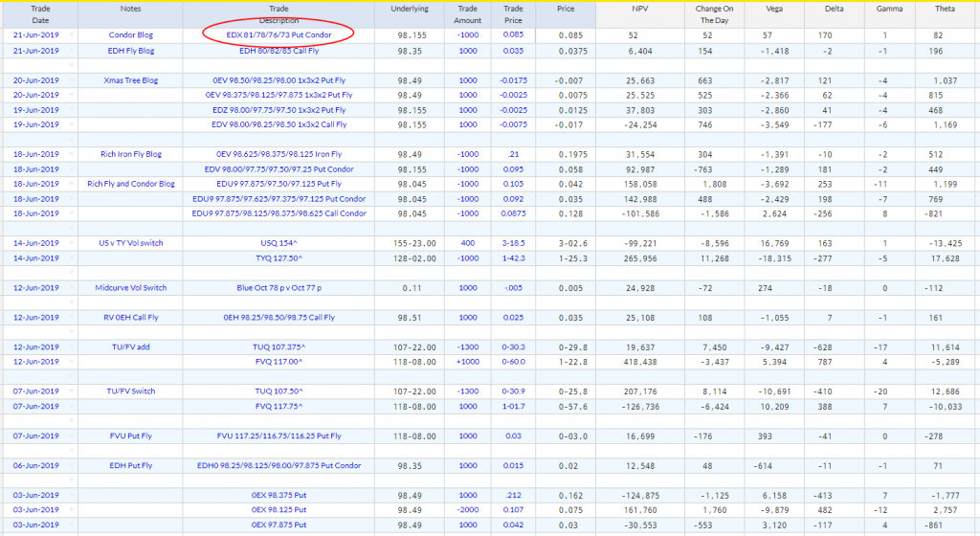Click the Notes column header
This screenshot has width=980, height=536.
pyautogui.click(x=130, y=14)
